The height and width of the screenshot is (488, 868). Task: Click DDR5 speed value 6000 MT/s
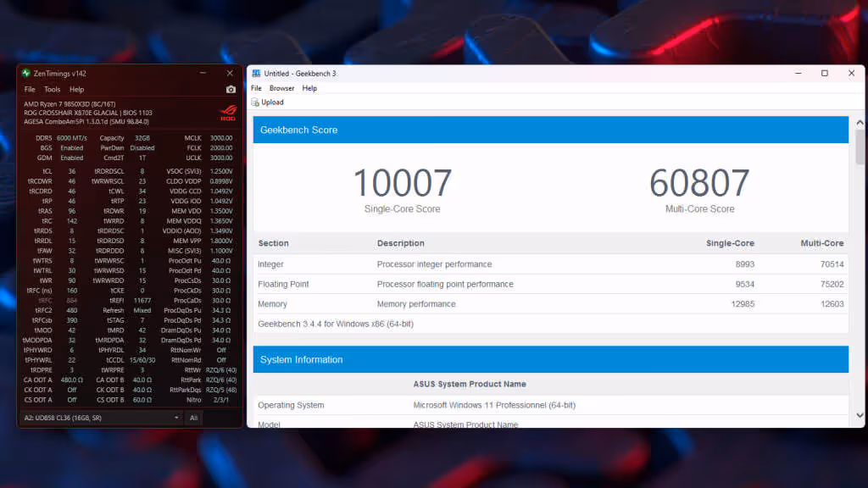71,138
